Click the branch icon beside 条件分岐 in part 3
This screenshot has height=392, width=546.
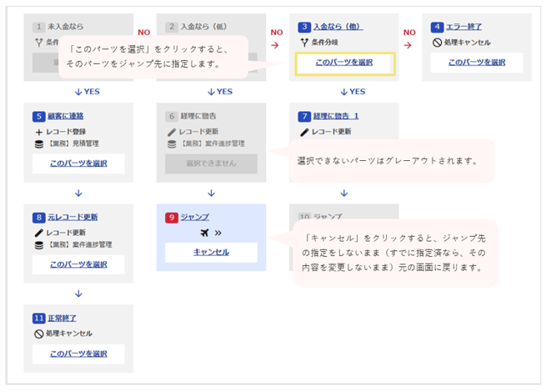(304, 43)
